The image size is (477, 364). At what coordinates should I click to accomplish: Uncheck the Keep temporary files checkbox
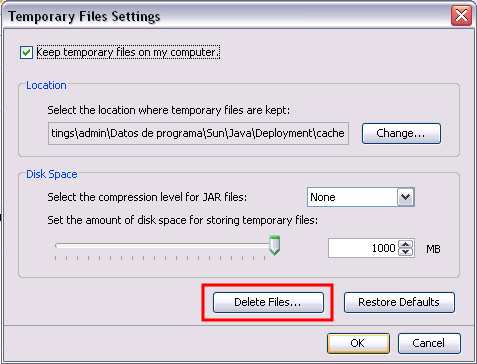(x=26, y=53)
